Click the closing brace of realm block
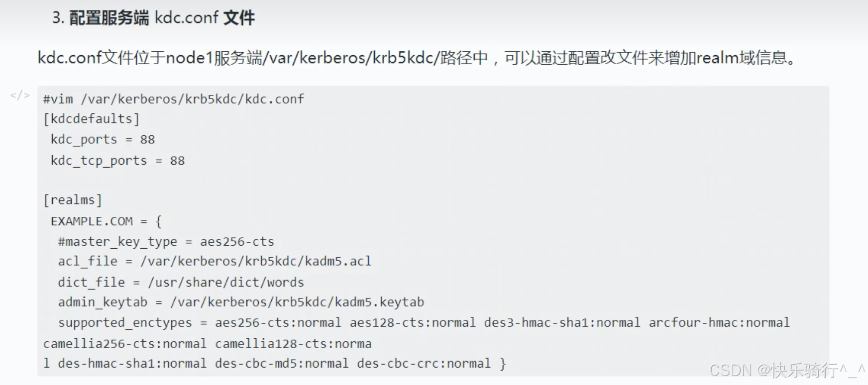 (x=503, y=364)
